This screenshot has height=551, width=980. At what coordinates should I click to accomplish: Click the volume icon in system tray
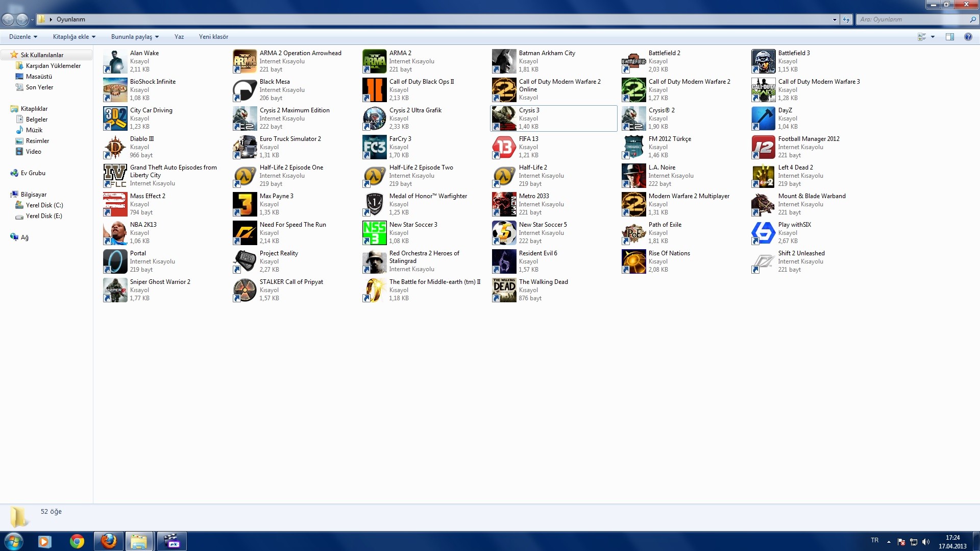[926, 542]
